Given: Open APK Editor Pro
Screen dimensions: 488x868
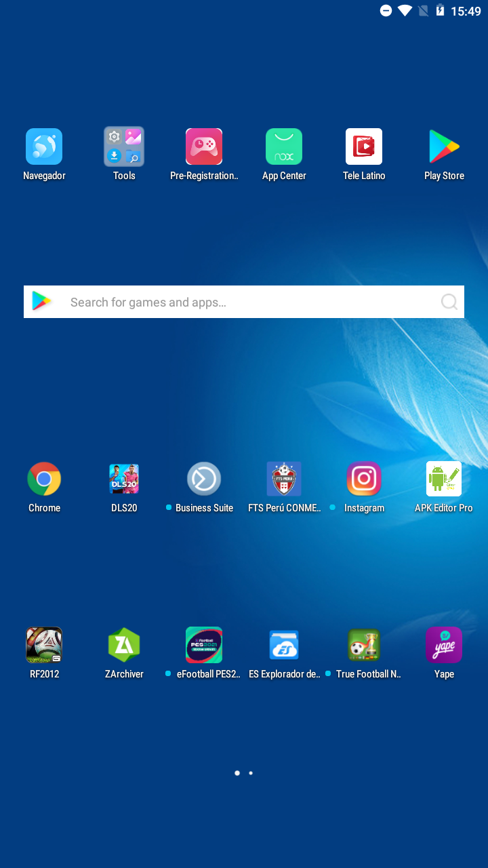Looking at the screenshot, I should coord(444,479).
